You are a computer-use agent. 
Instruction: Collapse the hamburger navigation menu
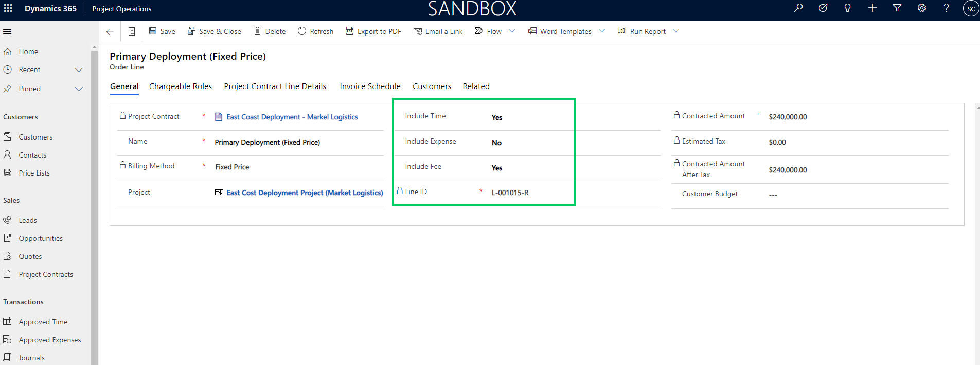[x=7, y=31]
